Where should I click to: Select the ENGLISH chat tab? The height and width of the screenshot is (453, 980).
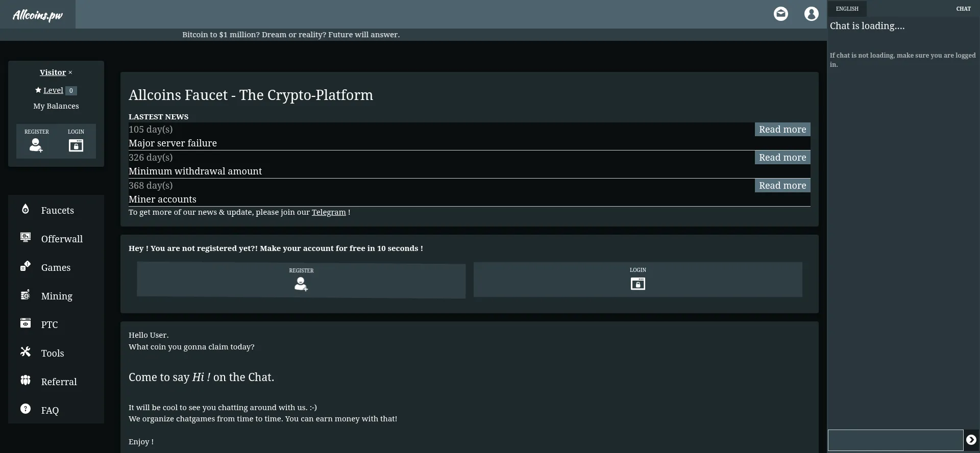point(847,9)
